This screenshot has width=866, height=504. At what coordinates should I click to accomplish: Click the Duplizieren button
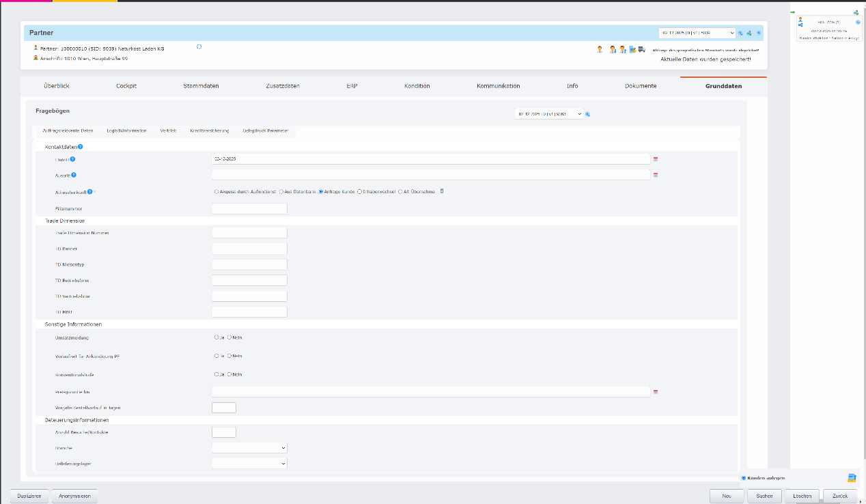click(x=29, y=496)
